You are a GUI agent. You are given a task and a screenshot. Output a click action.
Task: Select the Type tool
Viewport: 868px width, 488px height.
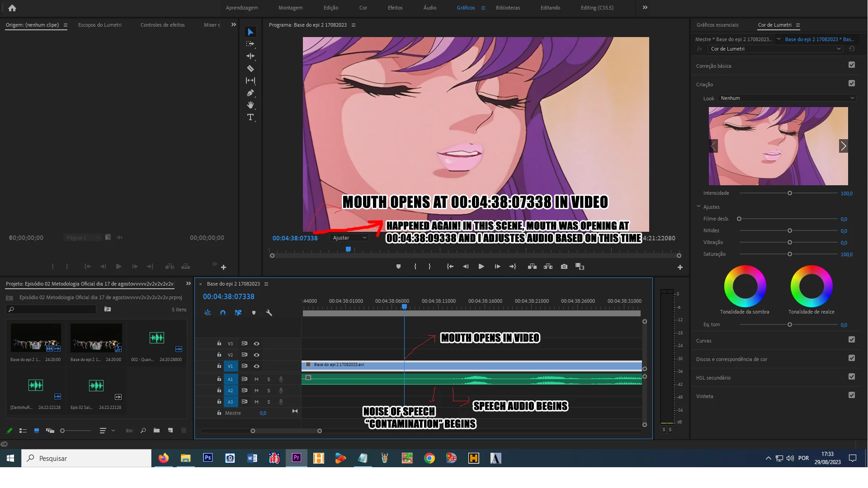coord(250,117)
